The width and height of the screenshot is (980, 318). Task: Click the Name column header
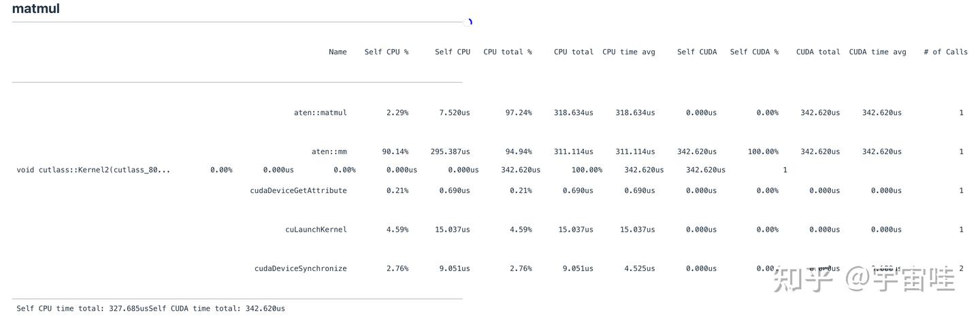tap(338, 52)
